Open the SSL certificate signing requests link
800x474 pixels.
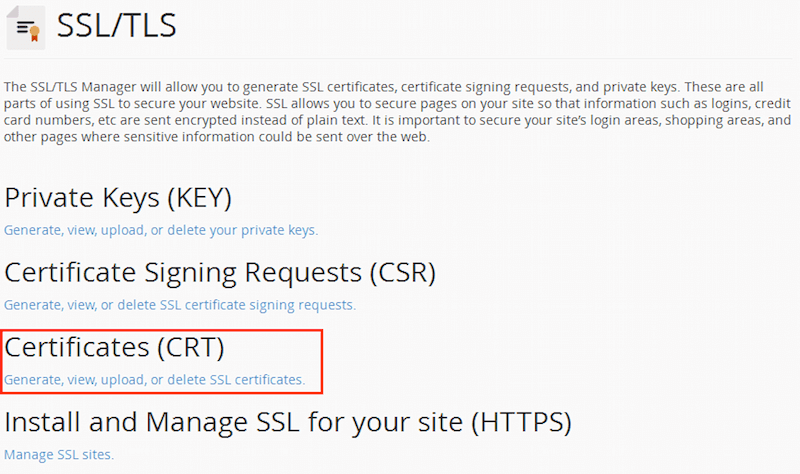(x=180, y=305)
